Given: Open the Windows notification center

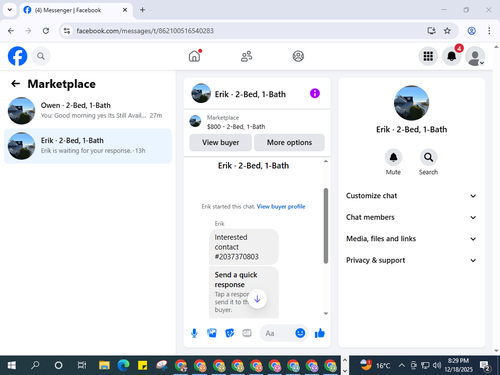Looking at the screenshot, I should (x=485, y=366).
